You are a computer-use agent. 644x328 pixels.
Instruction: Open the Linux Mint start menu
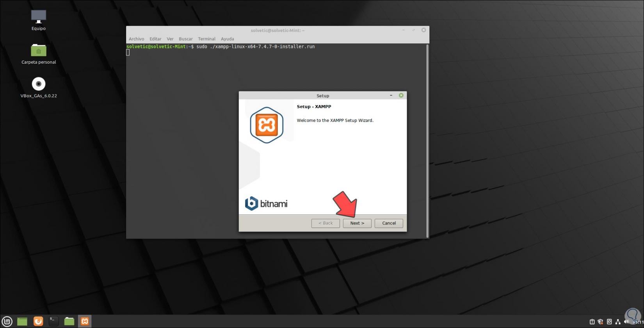tap(7, 321)
